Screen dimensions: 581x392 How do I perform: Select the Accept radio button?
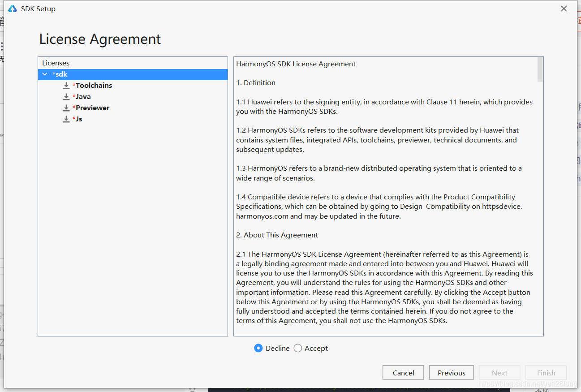tap(298, 348)
